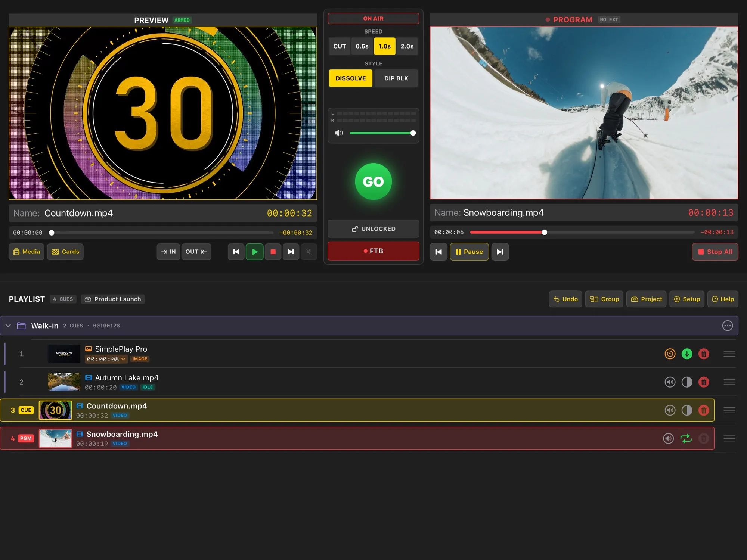Open the Walk-in group options menu

727,326
